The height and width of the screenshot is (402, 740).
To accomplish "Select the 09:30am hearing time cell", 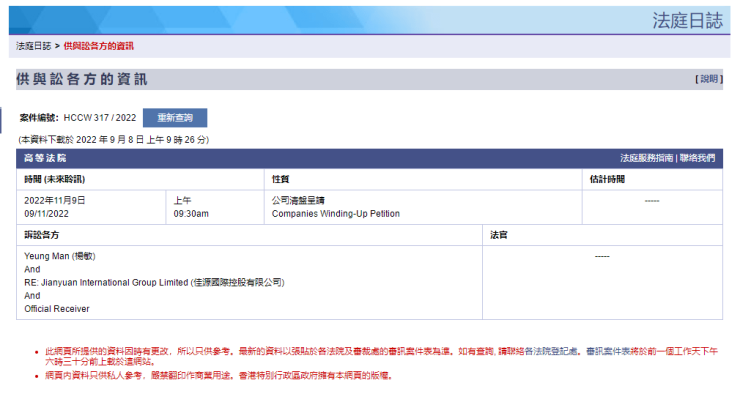I will click(191, 213).
